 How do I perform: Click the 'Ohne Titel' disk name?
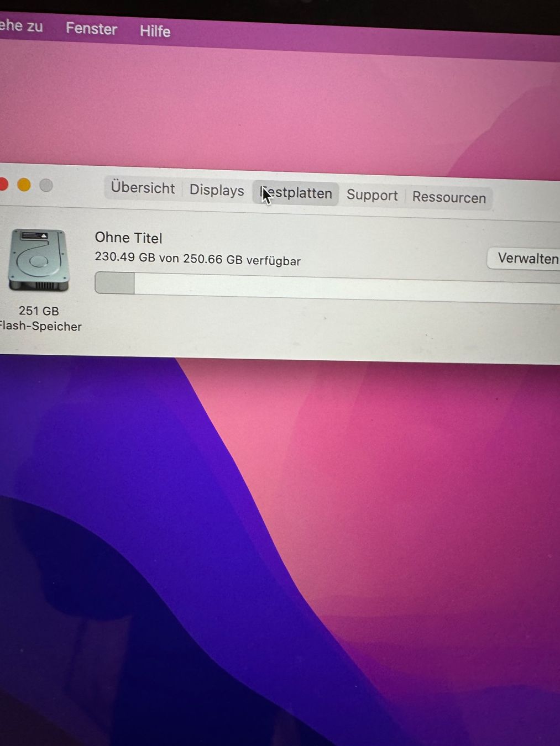coord(129,238)
